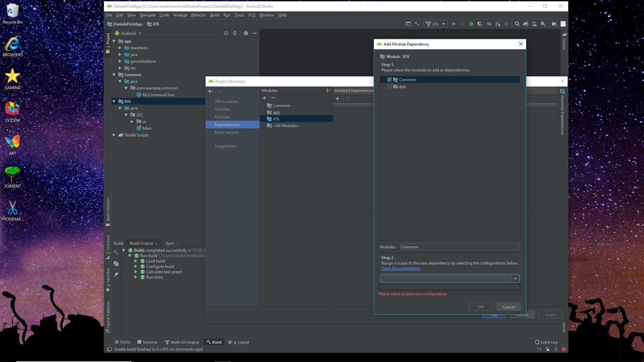Open the VCS menu
This screenshot has width=644, height=362.
click(252, 15)
